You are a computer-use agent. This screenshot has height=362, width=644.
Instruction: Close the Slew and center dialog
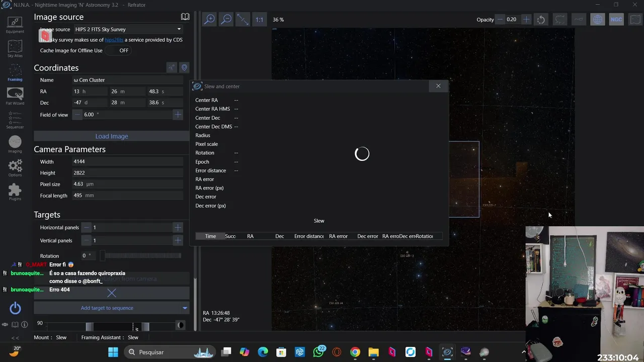pos(438,86)
